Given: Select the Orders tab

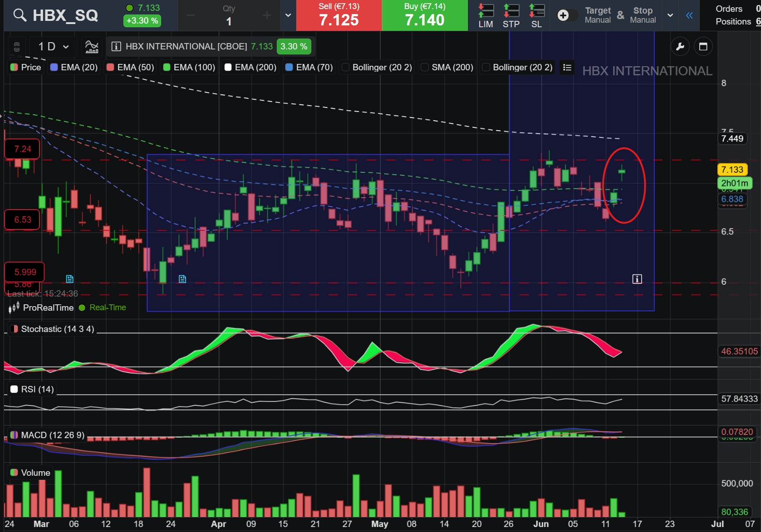Looking at the screenshot, I should [729, 9].
